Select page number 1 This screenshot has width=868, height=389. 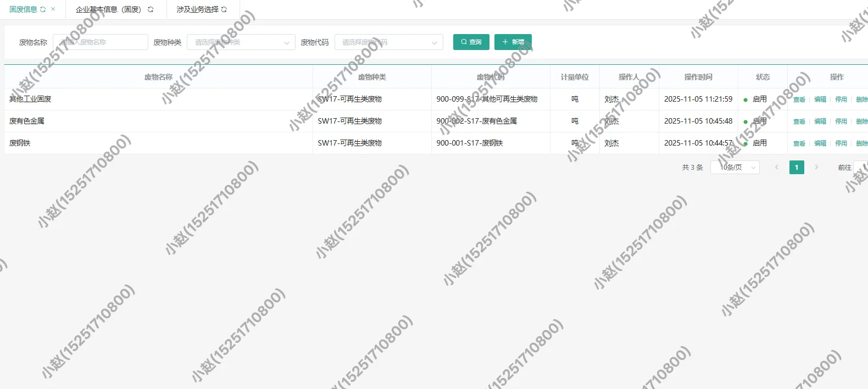pyautogui.click(x=797, y=168)
